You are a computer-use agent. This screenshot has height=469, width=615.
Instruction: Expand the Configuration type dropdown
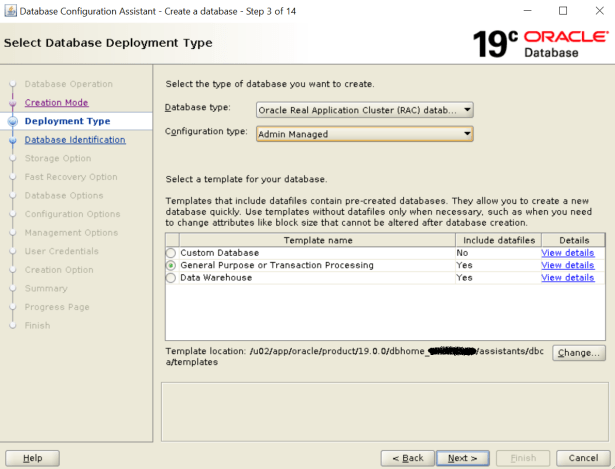365,134
